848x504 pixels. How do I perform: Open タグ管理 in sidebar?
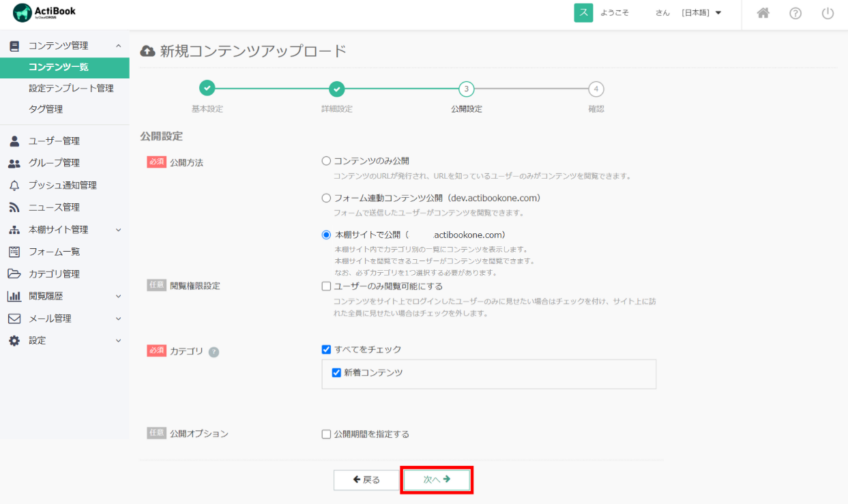(x=46, y=109)
